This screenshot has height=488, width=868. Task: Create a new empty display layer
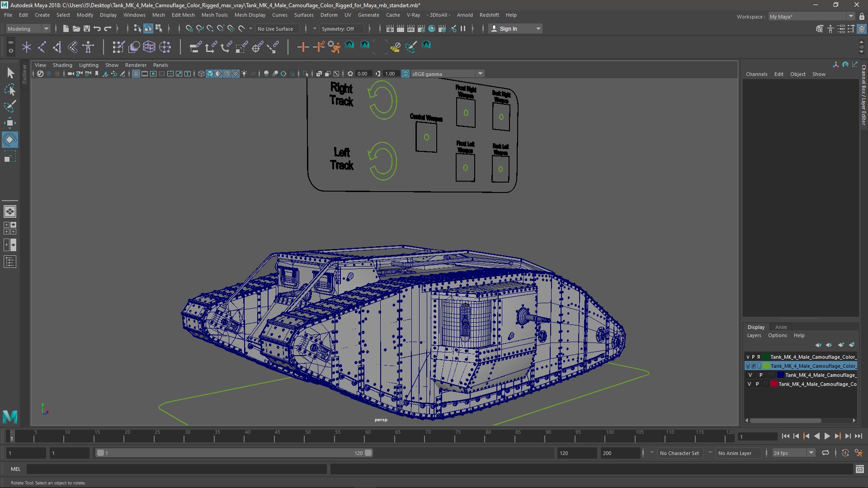pos(841,345)
